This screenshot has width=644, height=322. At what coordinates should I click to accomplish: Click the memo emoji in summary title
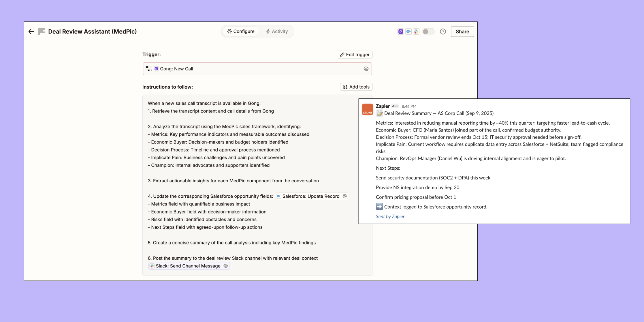pos(379,113)
